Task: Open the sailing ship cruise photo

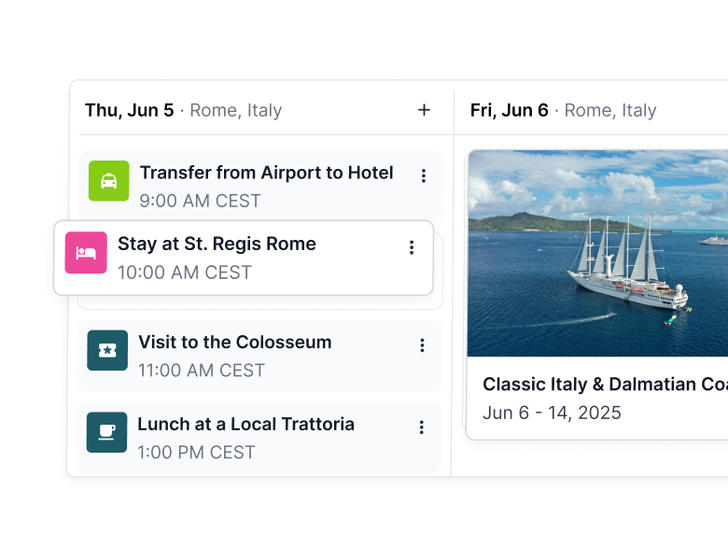Action: pyautogui.click(x=597, y=253)
